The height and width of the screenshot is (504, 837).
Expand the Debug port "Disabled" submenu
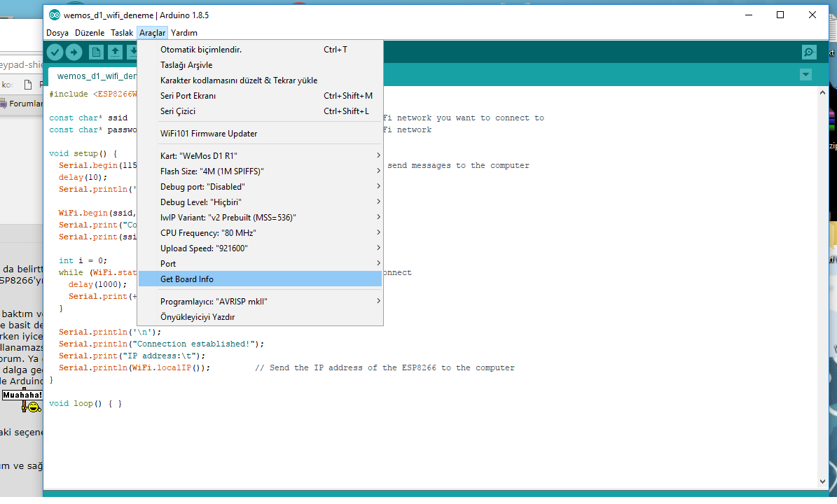260,187
